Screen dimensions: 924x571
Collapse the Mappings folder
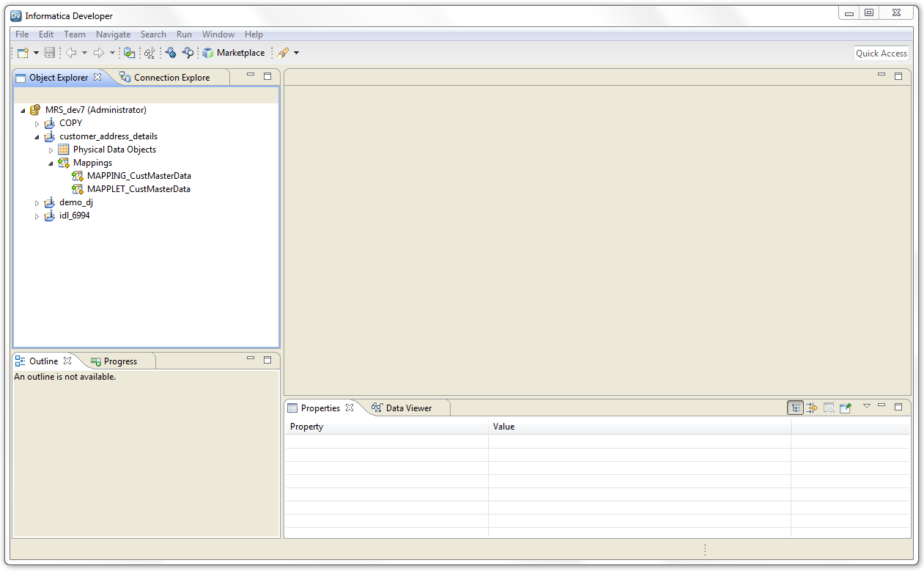[51, 163]
